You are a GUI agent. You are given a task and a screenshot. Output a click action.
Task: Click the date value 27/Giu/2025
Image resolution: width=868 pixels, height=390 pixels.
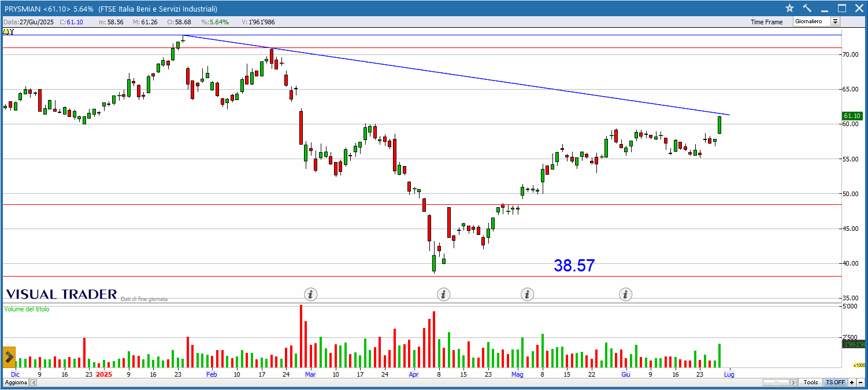pos(38,22)
